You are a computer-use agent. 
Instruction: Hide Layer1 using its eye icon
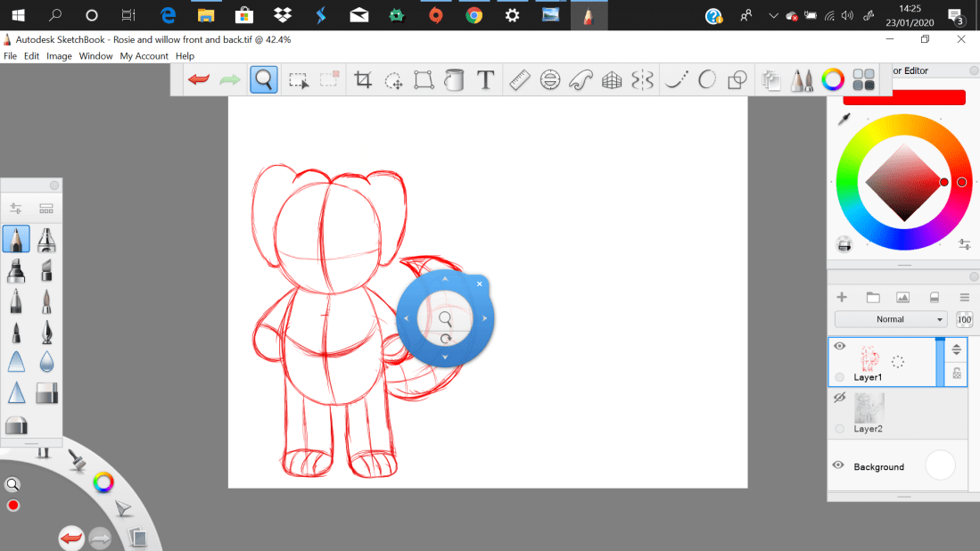point(839,346)
